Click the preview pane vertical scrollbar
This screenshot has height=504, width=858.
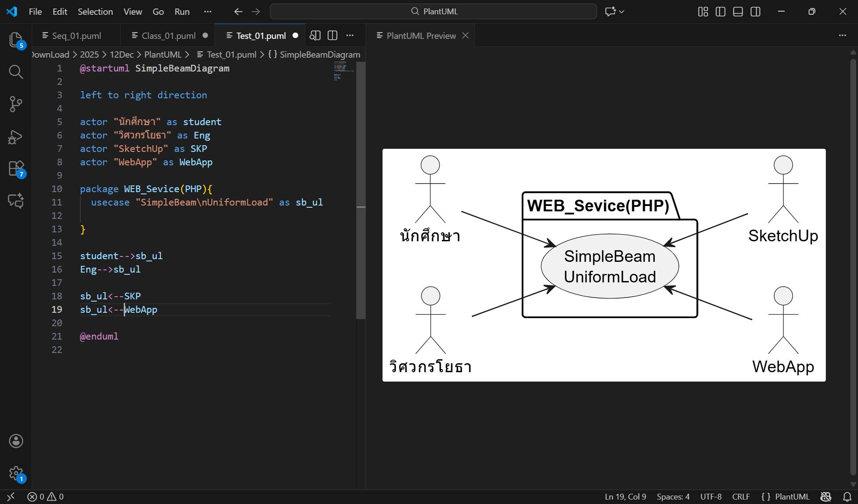(x=853, y=267)
